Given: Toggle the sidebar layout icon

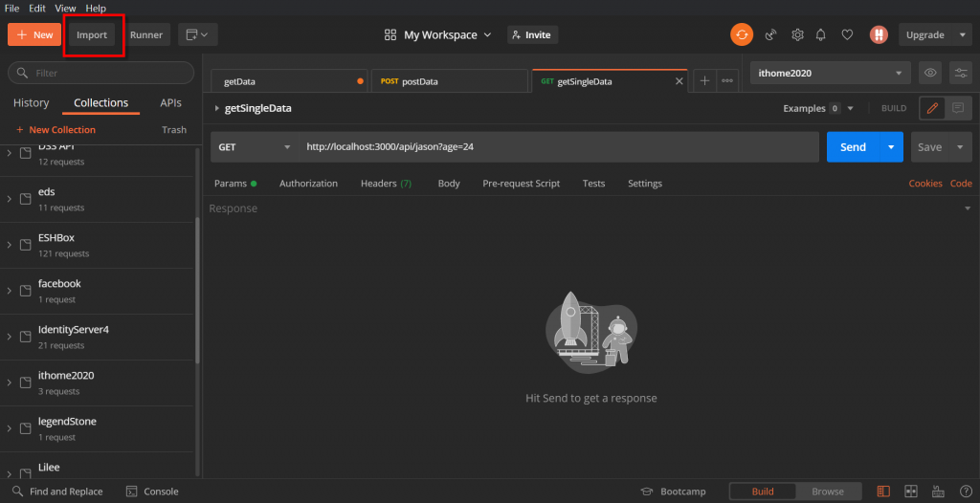Looking at the screenshot, I should tap(883, 492).
